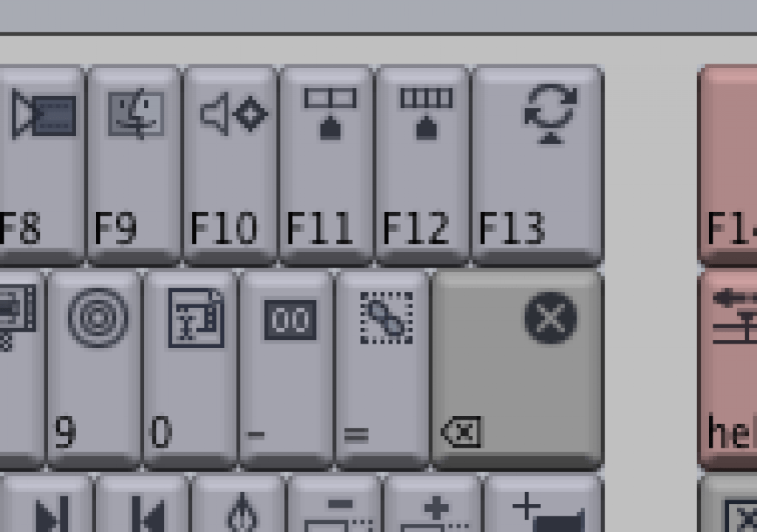Viewport: 757px width, 532px height.
Task: Click the partially visible key left of 9
Action: [x=22, y=370]
